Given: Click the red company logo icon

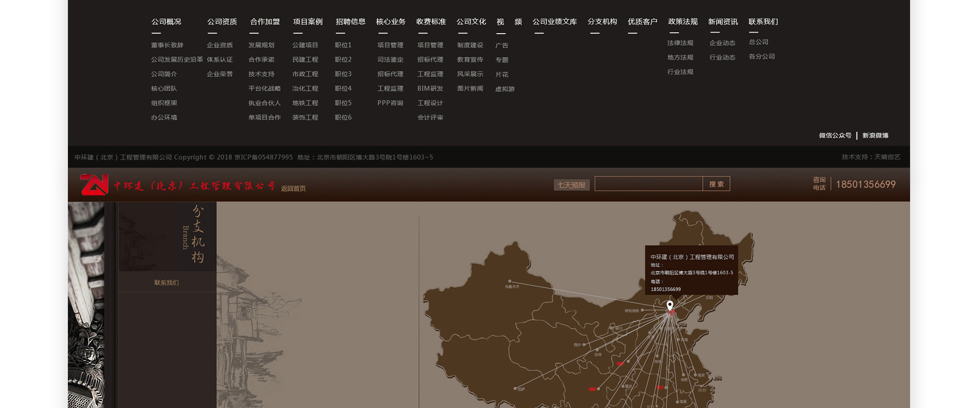Looking at the screenshot, I should [x=94, y=185].
